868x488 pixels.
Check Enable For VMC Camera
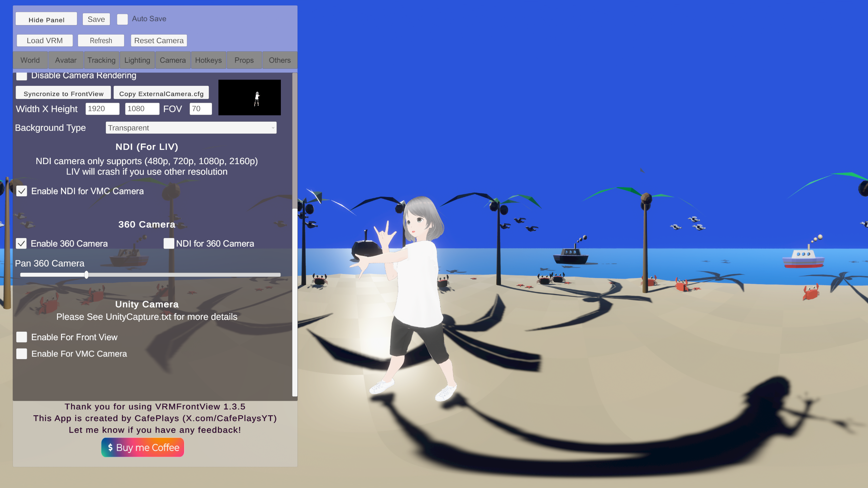point(22,354)
